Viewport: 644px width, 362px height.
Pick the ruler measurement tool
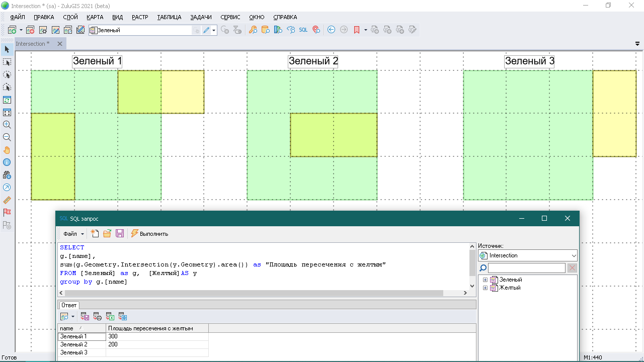tap(7, 200)
